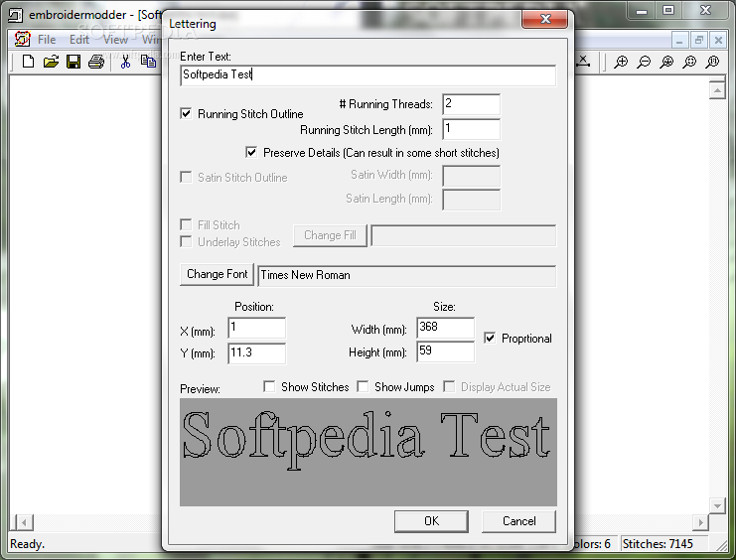This screenshot has height=560, width=736.
Task: Maximize the embroidermodder main window
Action: [x=668, y=10]
